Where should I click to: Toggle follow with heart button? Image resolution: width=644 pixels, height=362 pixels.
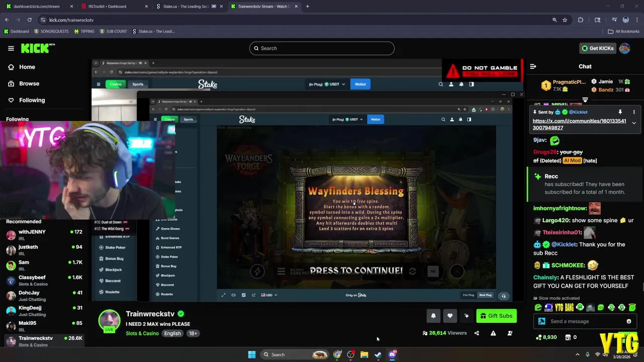[x=450, y=316]
